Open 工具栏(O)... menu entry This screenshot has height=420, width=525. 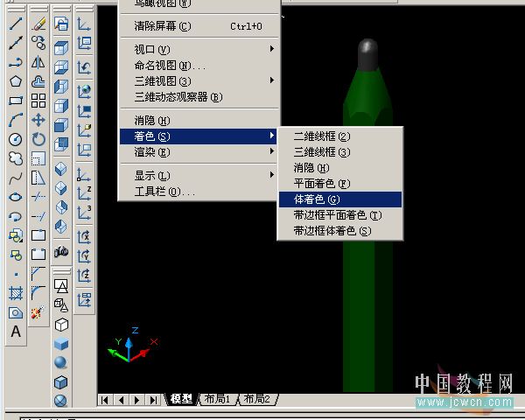199,192
